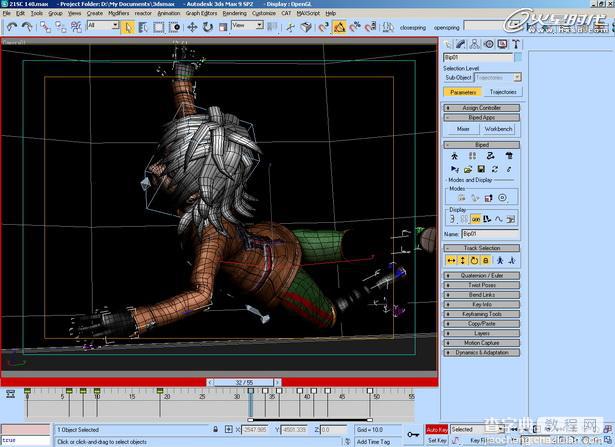
Task: Expand the Motion Capture rollout
Action: pos(482,343)
